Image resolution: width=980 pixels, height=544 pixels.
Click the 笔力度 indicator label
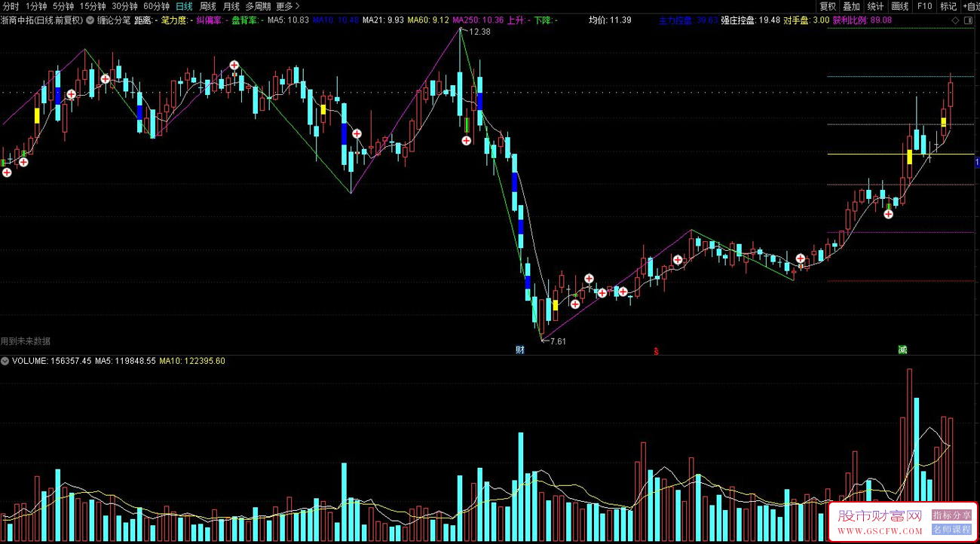(x=176, y=20)
